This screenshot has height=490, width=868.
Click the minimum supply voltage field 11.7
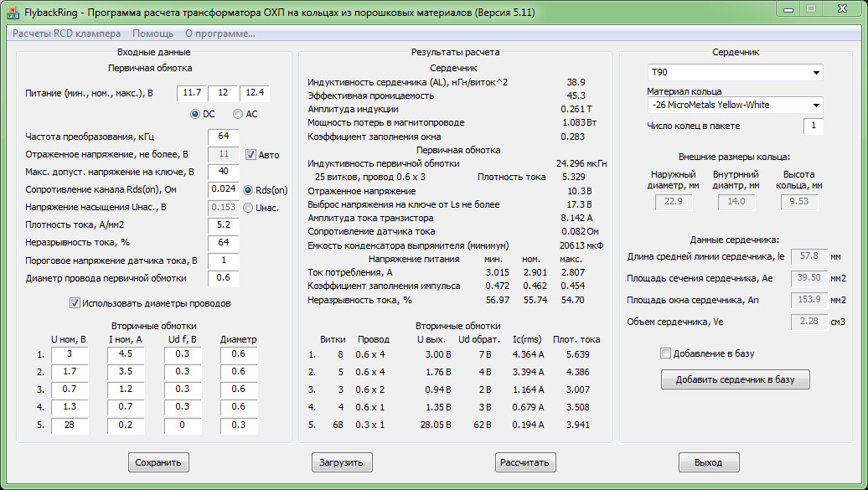[x=192, y=93]
